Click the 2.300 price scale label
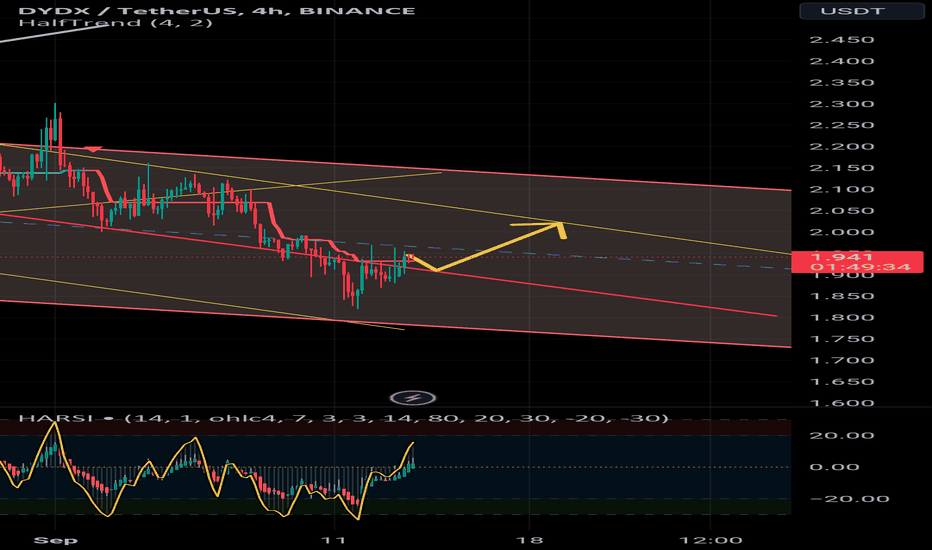The height and width of the screenshot is (550, 932). [x=842, y=104]
